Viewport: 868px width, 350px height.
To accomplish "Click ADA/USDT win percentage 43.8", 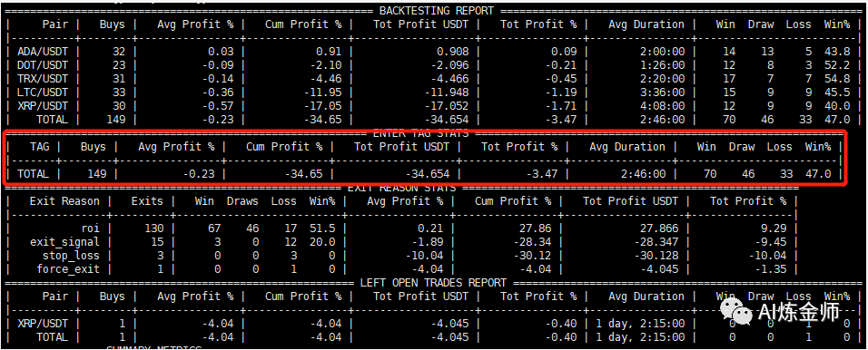I will (x=836, y=52).
